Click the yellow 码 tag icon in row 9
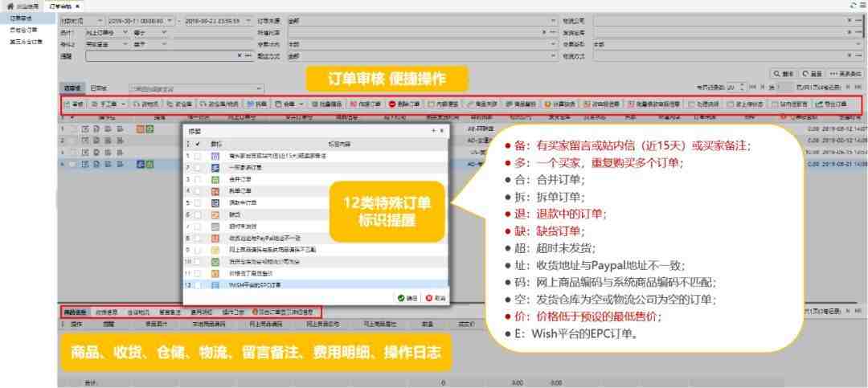Screen dimensions: 868x388 tap(215, 250)
